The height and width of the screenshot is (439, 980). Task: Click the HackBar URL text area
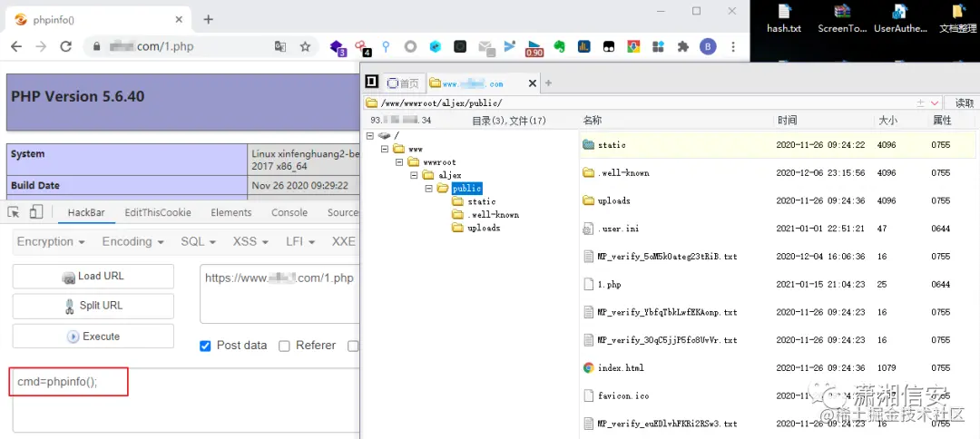click(280, 294)
